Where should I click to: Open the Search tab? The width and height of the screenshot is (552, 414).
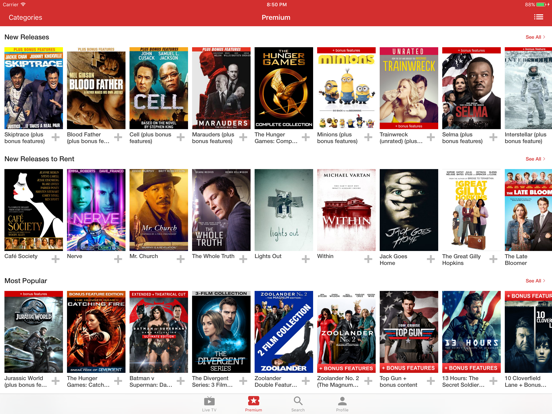tap(298, 404)
